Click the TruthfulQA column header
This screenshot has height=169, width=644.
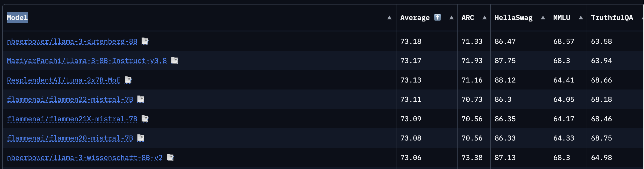tap(612, 18)
